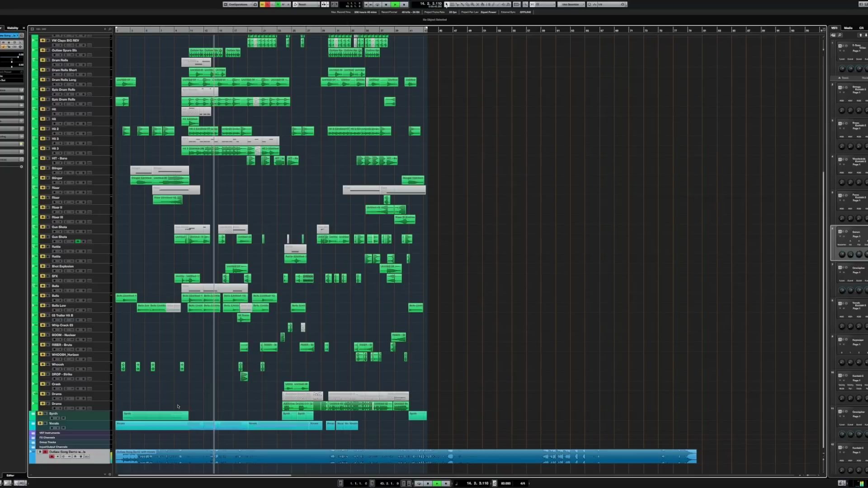
Task: Select the Zoom magnifier tool
Action: point(472,5)
